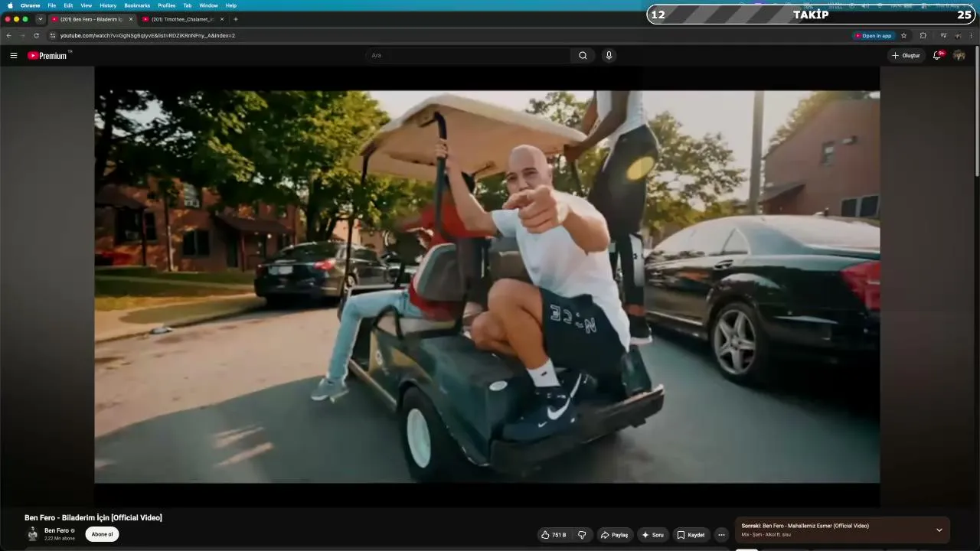Save the video with Kaydet
980x551 pixels.
691,535
